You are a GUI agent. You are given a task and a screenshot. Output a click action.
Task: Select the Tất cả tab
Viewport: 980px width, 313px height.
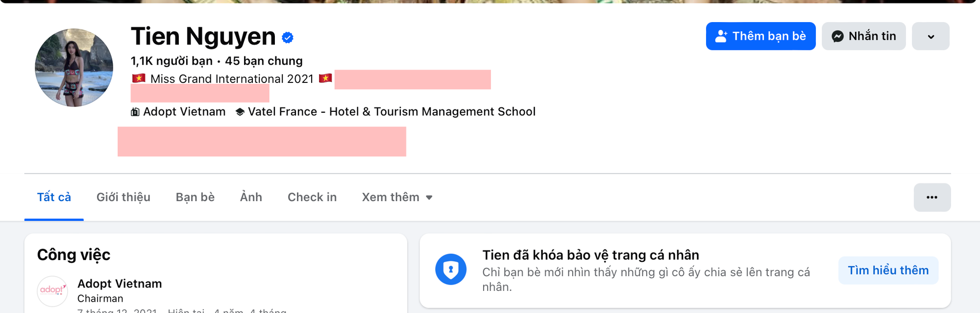[x=54, y=197]
